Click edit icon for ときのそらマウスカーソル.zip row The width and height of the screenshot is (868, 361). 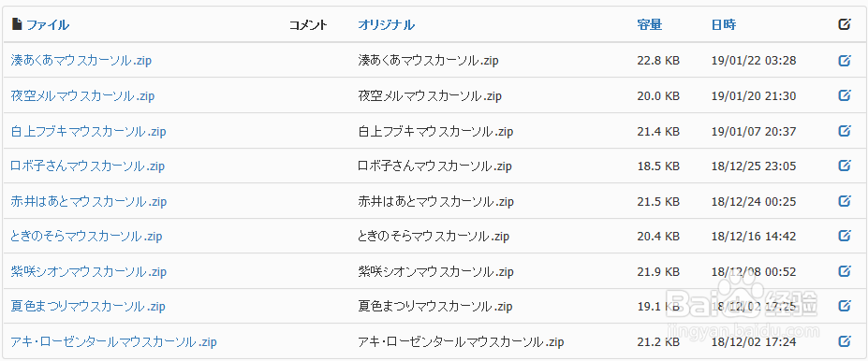845,236
